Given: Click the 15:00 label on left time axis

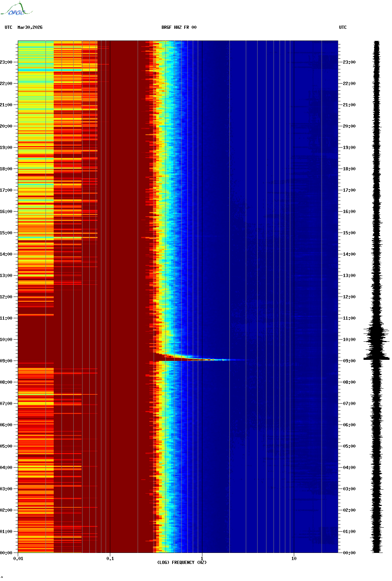Looking at the screenshot, I should click(x=6, y=233).
